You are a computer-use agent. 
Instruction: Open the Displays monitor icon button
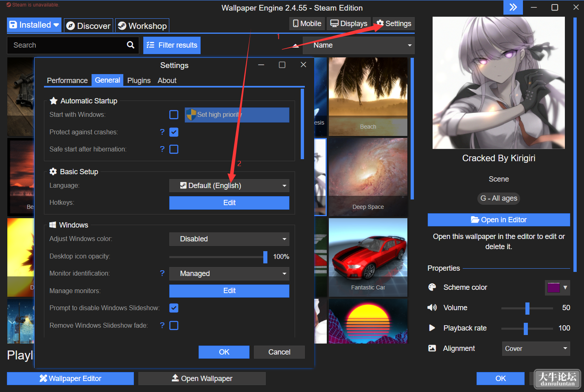point(349,24)
